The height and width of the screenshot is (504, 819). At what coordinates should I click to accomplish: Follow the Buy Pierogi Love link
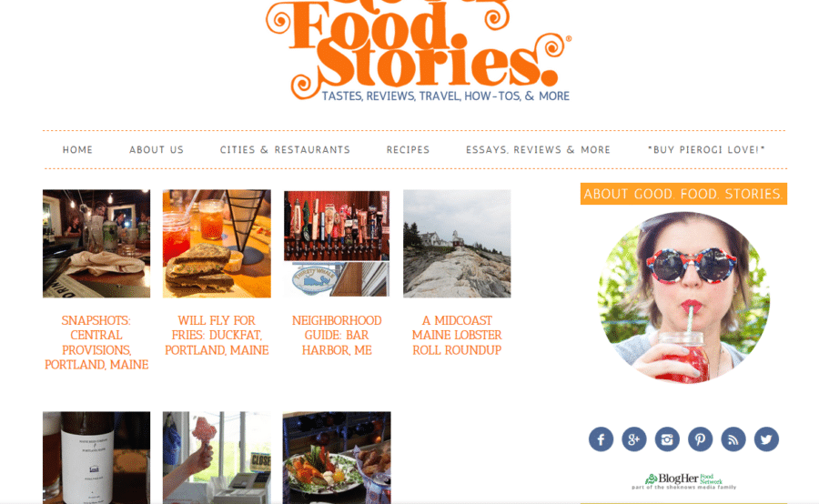click(x=706, y=150)
